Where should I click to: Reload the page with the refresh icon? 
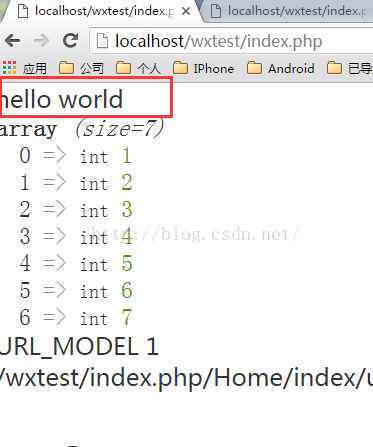pos(71,41)
